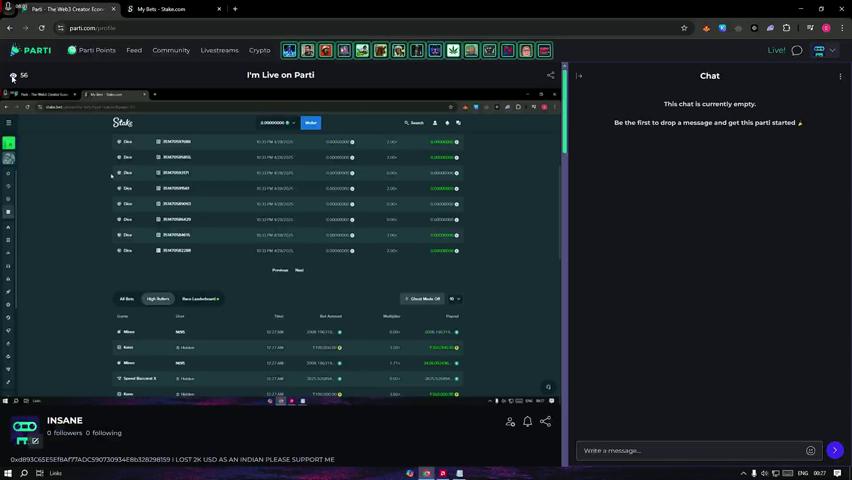Viewport: 852px width, 480px height.
Task: Open Race Leaderboard tab in stream
Action: tap(201, 299)
